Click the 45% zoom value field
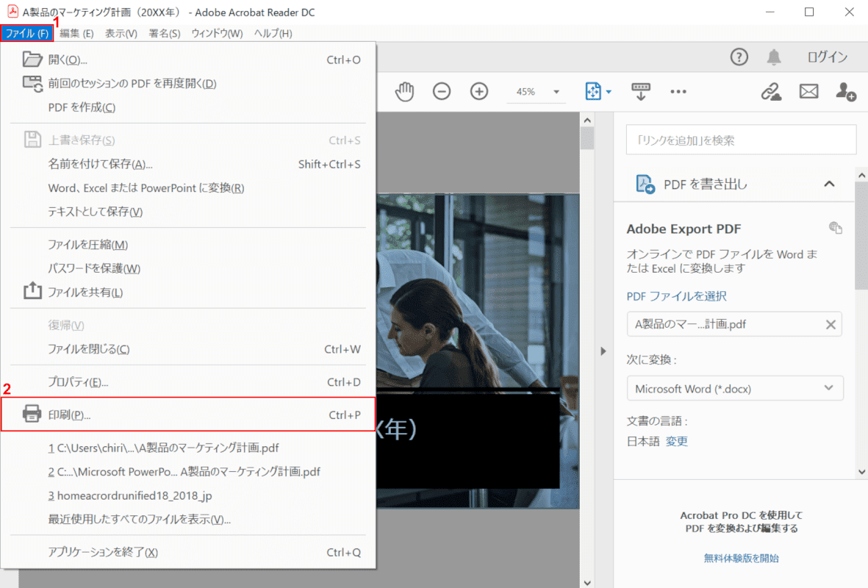Screen dimensions: 868x588 (526, 92)
